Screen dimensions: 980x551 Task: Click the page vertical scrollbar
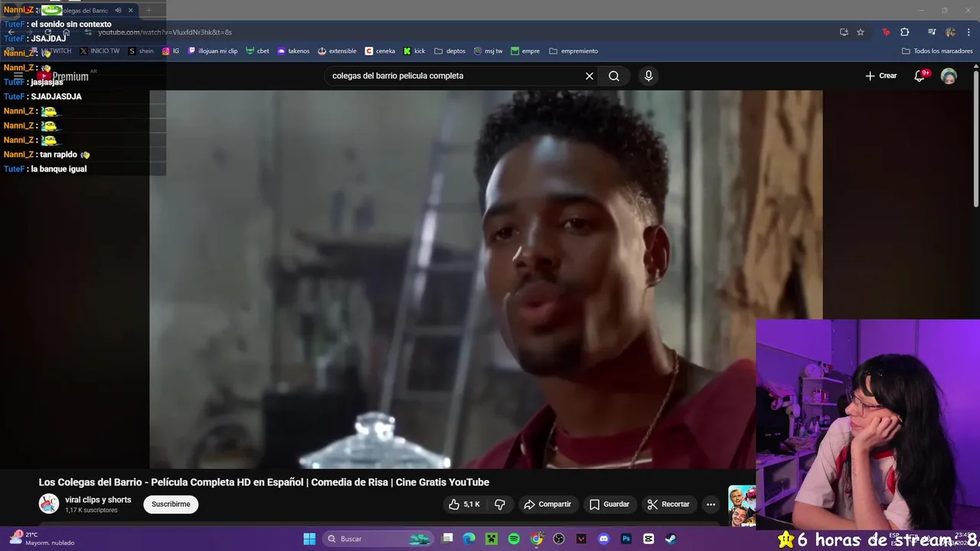click(975, 138)
